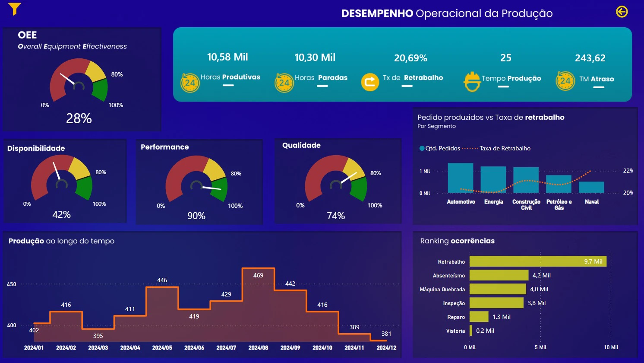
Task: Click the Performance gauge at 90%
Action: (x=196, y=179)
